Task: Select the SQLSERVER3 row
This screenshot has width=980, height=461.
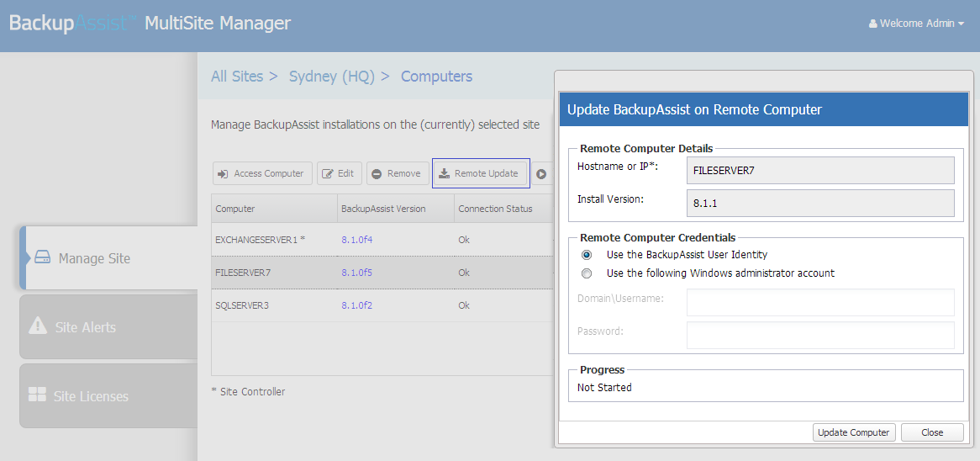Action: click(x=382, y=306)
